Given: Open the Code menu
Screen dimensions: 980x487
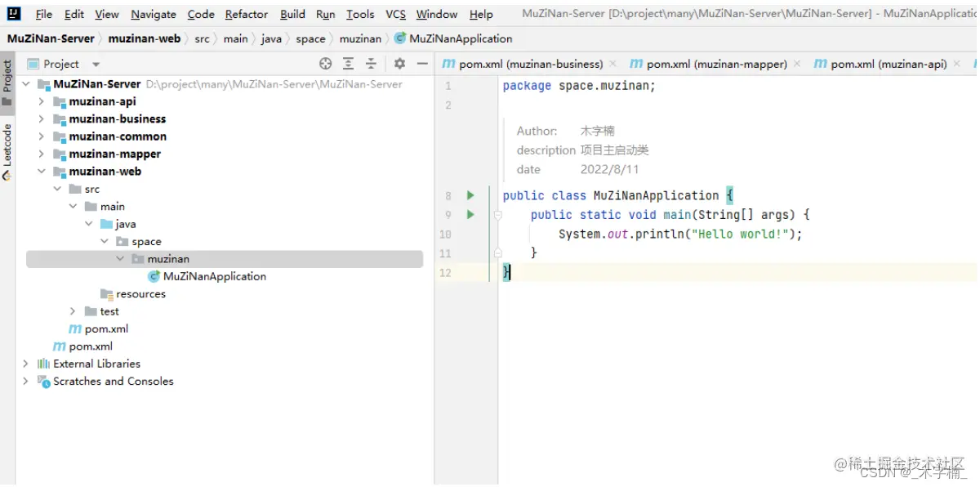Looking at the screenshot, I should pyautogui.click(x=201, y=14).
